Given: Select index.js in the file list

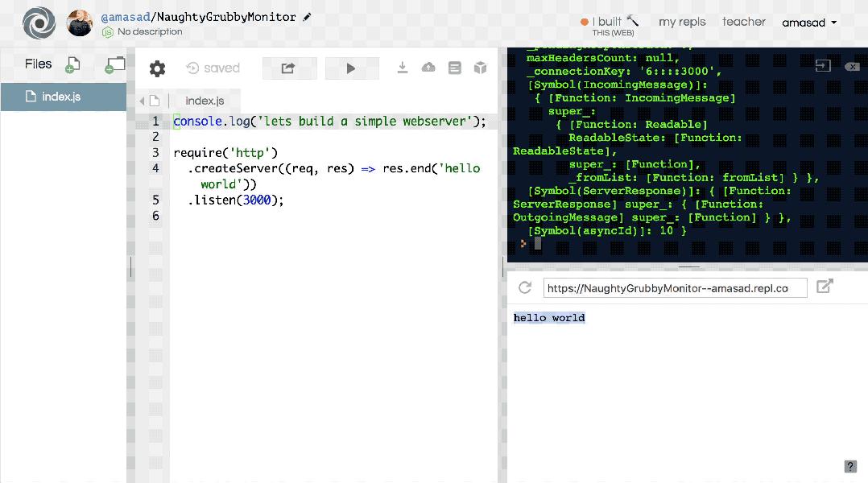Looking at the screenshot, I should click(61, 97).
